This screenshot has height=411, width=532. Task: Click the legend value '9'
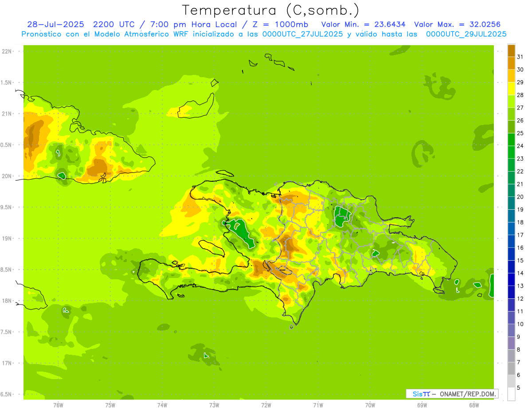518,337
